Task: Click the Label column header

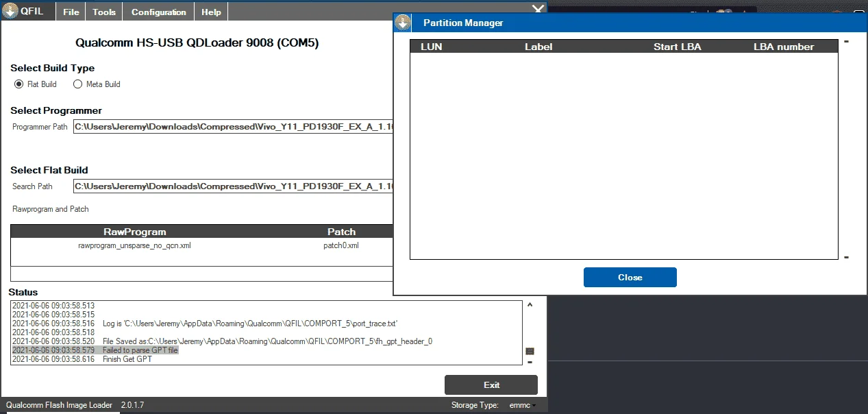Action: point(538,47)
